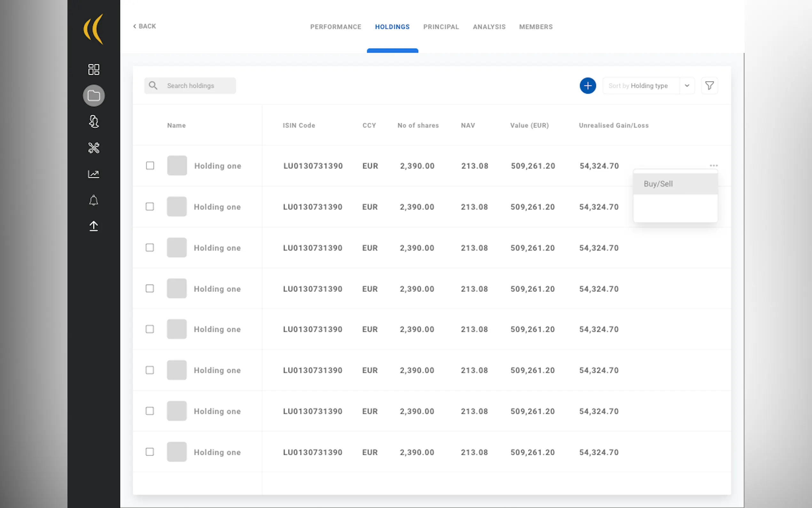
Task: Click the sort dropdown chevron arrow
Action: [687, 86]
